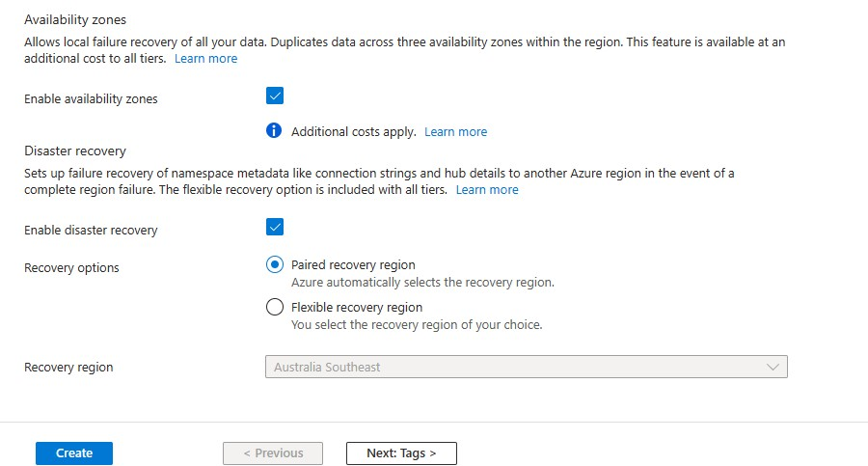Click 'You select the recovery region' description text

(417, 325)
